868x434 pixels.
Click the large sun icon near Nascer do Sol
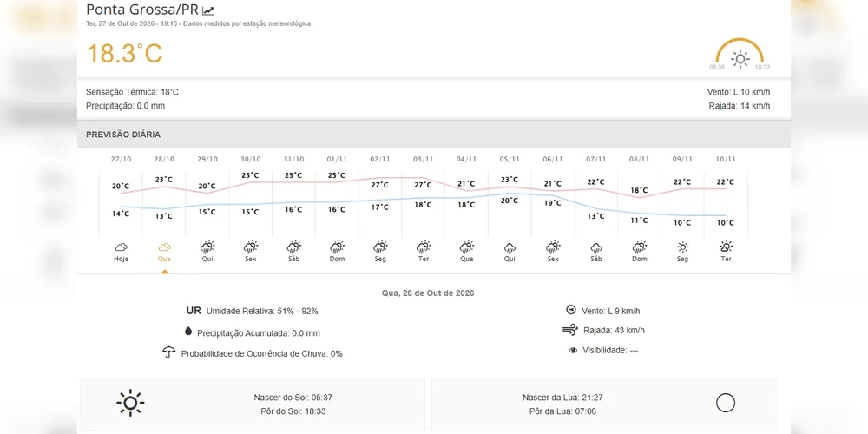pyautogui.click(x=131, y=403)
